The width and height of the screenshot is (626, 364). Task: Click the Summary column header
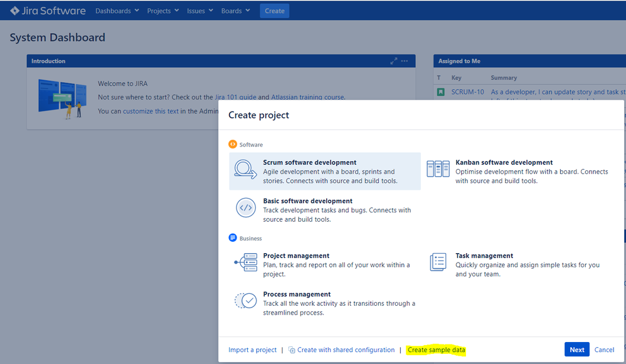pyautogui.click(x=504, y=78)
